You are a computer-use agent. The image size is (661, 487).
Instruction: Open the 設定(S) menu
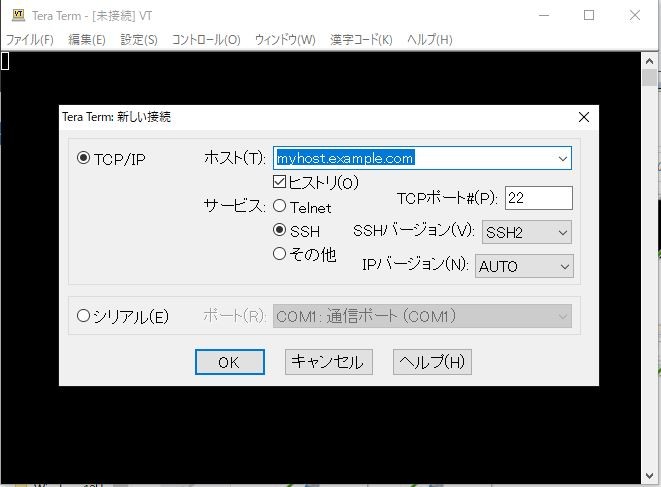coord(139,40)
